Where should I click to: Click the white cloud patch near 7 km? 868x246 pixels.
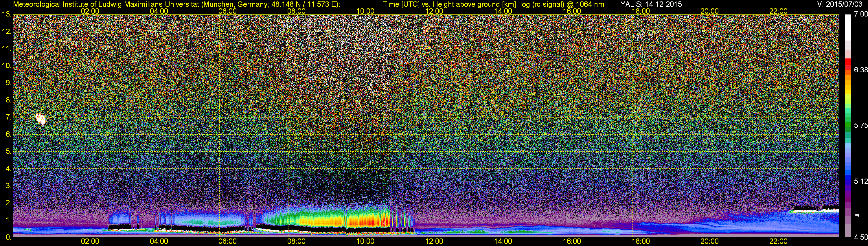pyautogui.click(x=41, y=119)
